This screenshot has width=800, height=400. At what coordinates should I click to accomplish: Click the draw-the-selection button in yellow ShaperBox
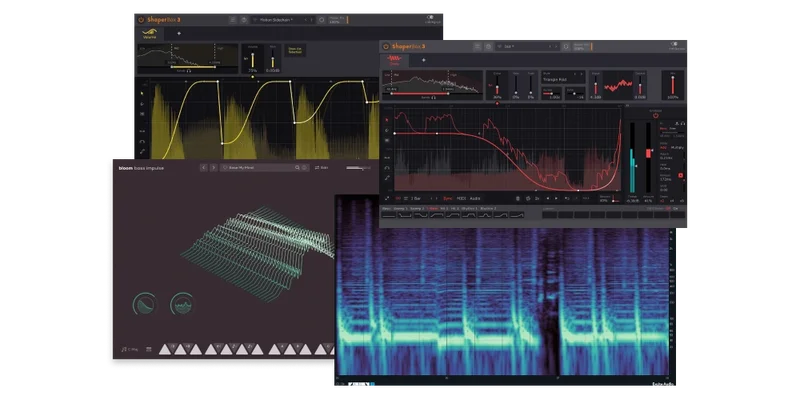(295, 51)
